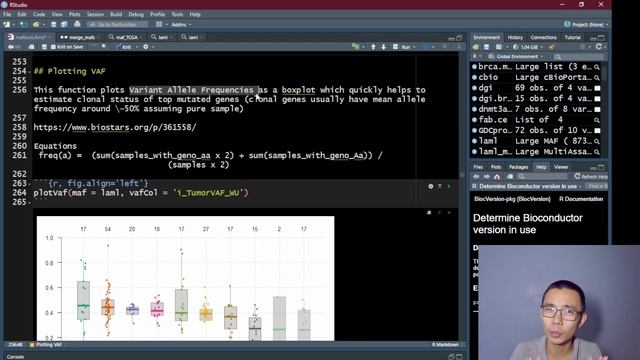Image resolution: width=640 pixels, height=360 pixels.
Task: Click the Help pane search field
Action: click(x=542, y=176)
